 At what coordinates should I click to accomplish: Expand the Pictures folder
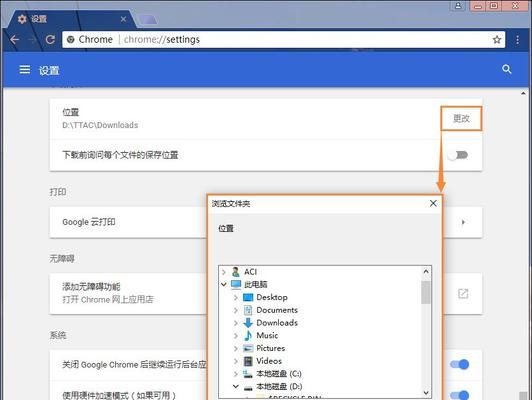pyautogui.click(x=236, y=348)
